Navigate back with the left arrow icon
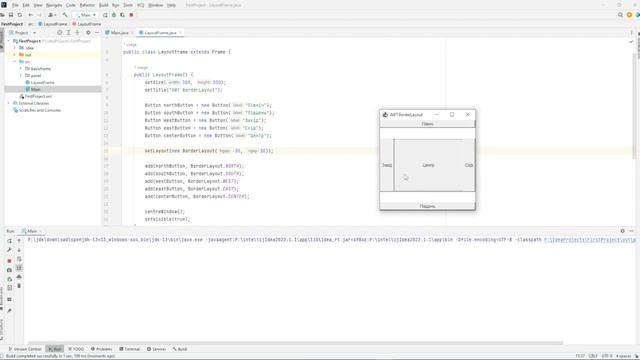Viewport: 640px width, 360px height. tap(31, 15)
